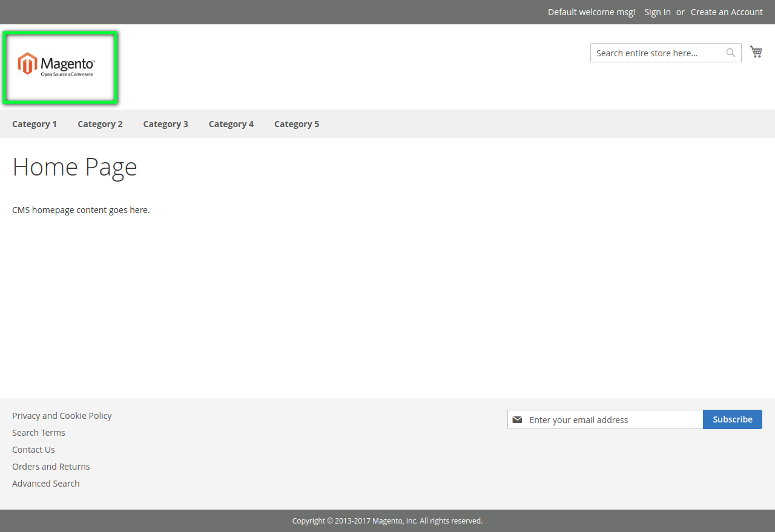Open the Category 5 menu
Image resolution: width=775 pixels, height=532 pixels.
[x=296, y=123]
